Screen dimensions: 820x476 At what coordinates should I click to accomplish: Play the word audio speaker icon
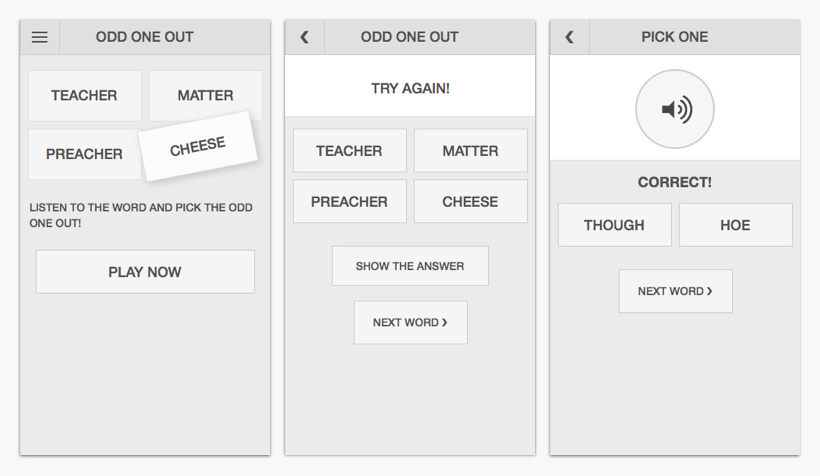675,109
